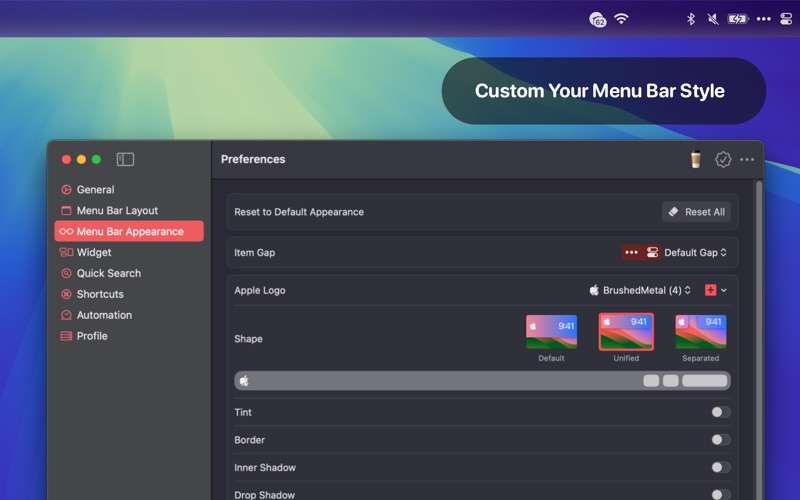Turn on the Drop Shadow switch
Screen dimensions: 800x500
[720, 494]
